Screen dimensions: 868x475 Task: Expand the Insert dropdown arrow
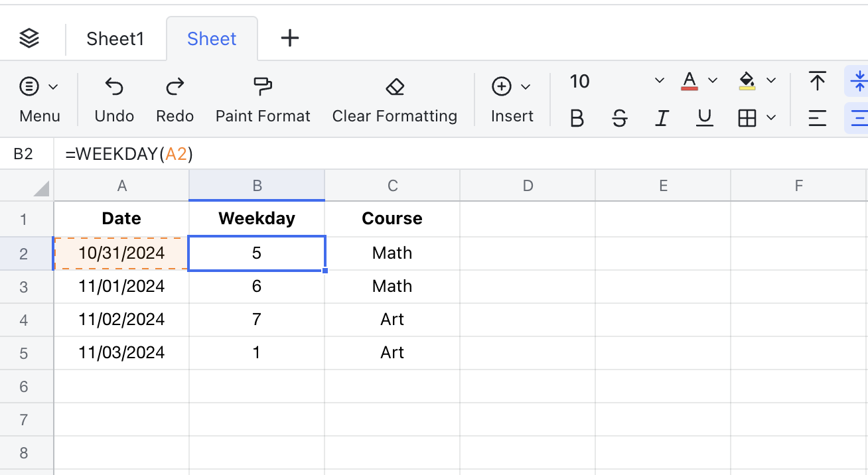click(526, 86)
